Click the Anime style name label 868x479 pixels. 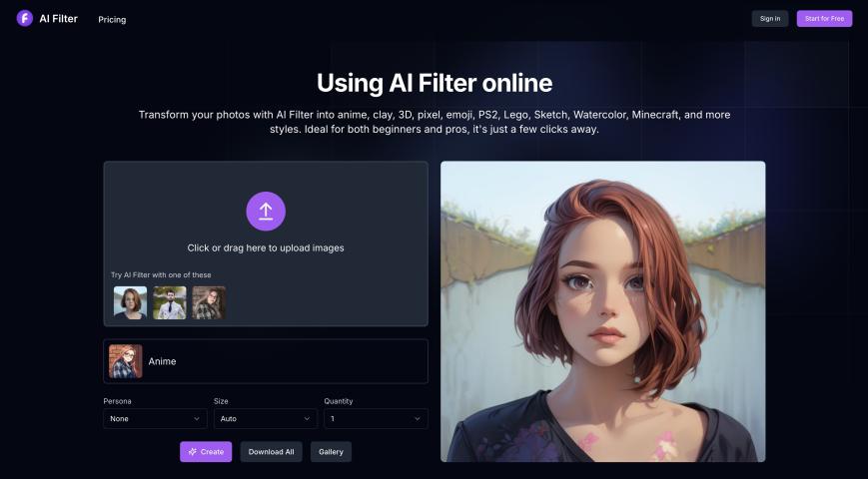162,361
